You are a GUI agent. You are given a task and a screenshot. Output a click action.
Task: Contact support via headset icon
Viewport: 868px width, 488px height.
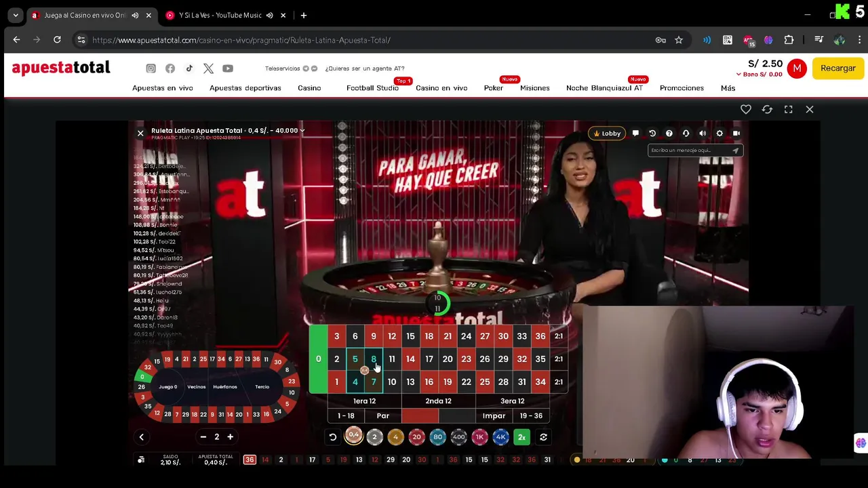point(686,134)
